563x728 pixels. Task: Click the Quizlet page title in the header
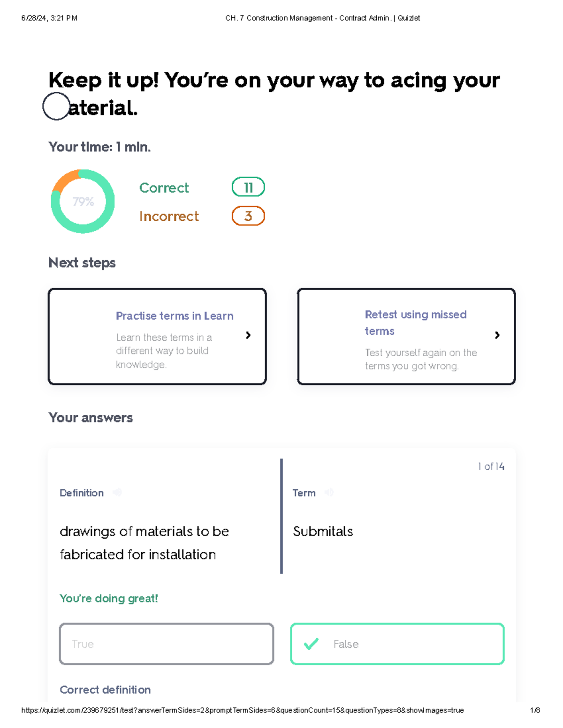tap(322, 18)
